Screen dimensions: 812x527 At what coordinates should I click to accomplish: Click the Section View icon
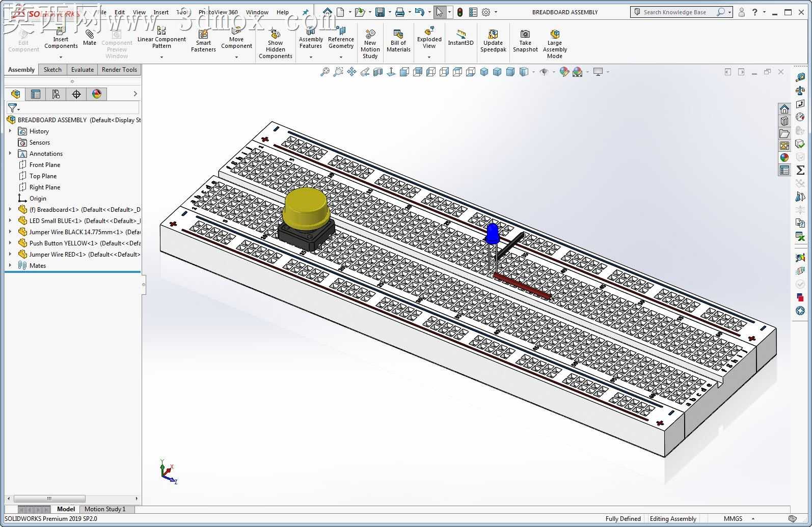(x=378, y=72)
